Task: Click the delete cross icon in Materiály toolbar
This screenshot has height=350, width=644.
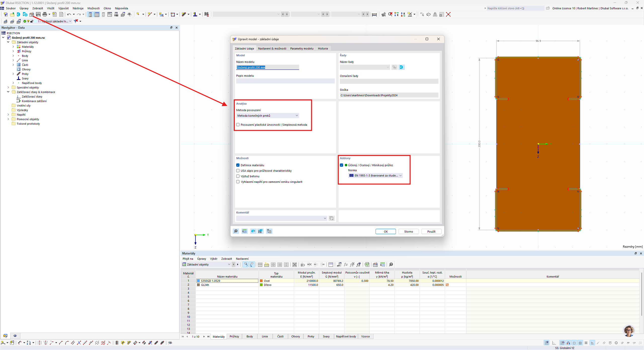Action: coord(295,265)
